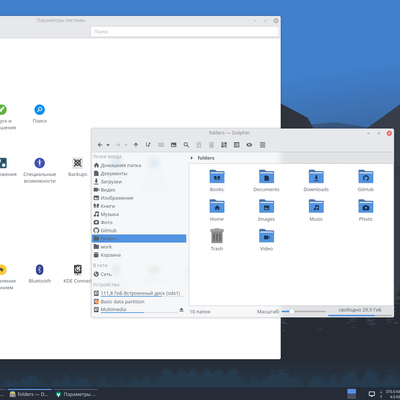Click the monitor icon in system tray
Image resolution: width=400 pixels, height=400 pixels.
click(x=371, y=394)
